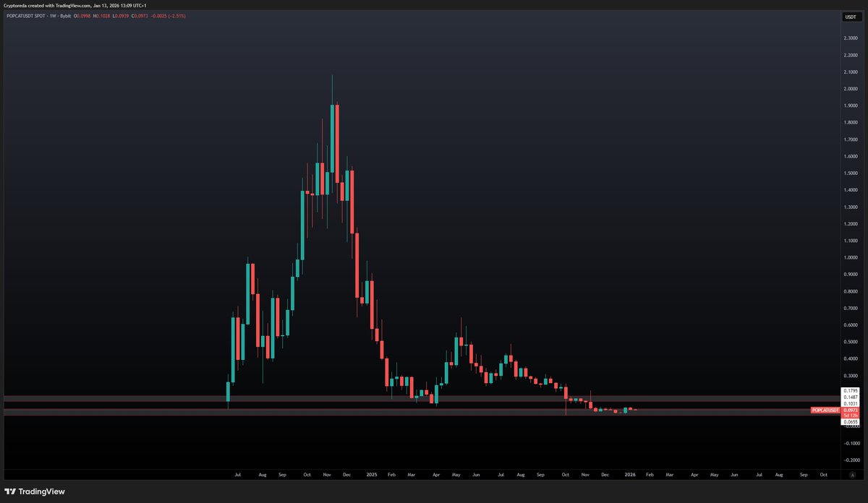Click the open value O0.0998
The height and width of the screenshot is (503, 868).
click(82, 16)
